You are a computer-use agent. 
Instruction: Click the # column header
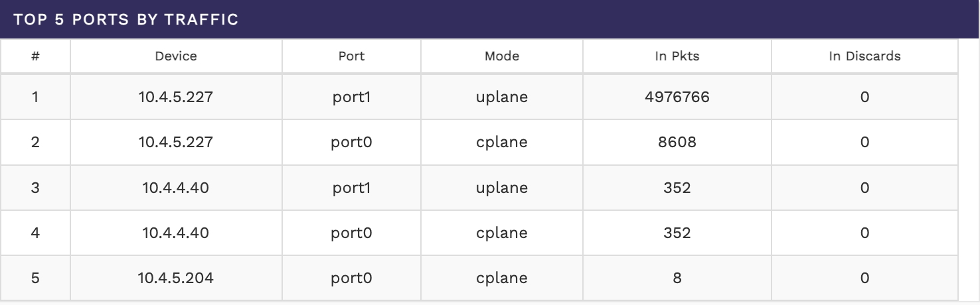tap(35, 56)
